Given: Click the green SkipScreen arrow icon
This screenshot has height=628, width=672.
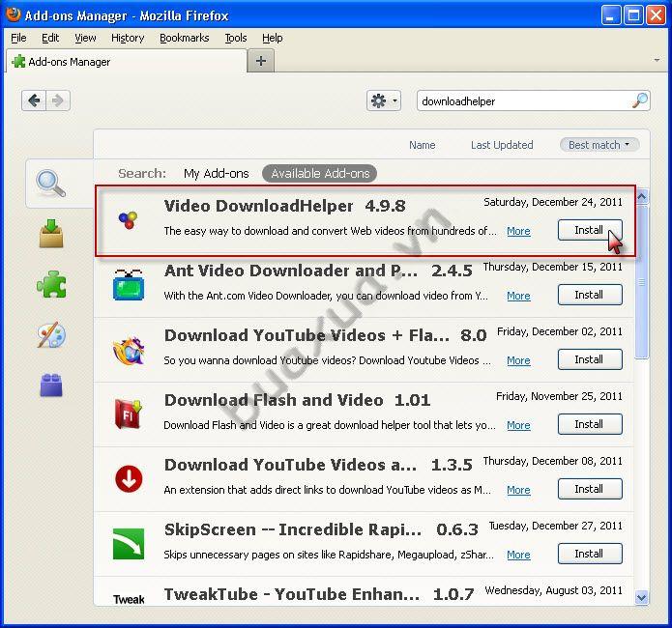Looking at the screenshot, I should 129,544.
